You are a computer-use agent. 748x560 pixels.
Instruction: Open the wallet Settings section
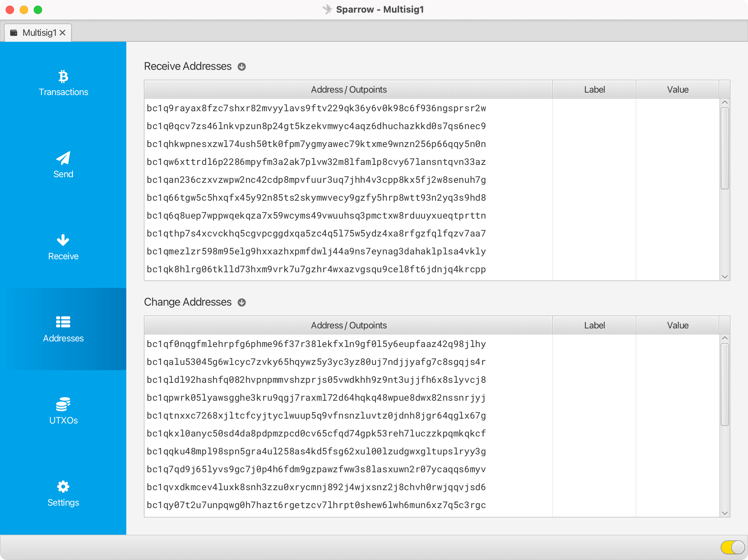coord(63,493)
